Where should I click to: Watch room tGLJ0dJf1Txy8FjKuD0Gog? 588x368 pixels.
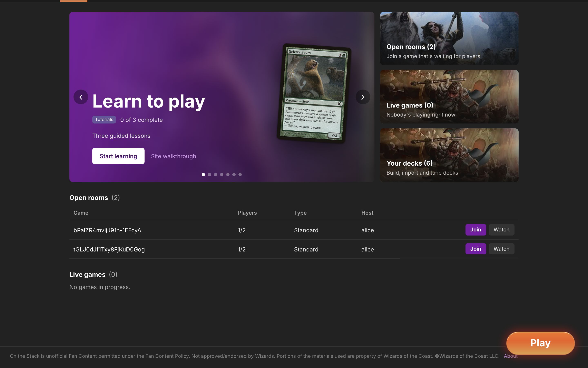(x=501, y=249)
